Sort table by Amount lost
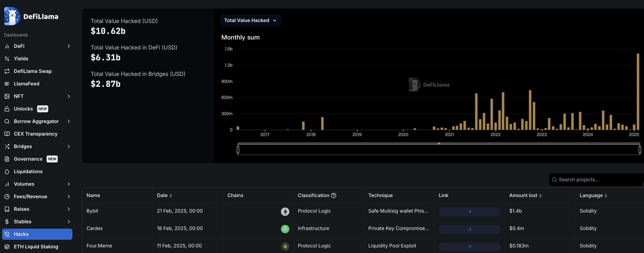 point(540,196)
